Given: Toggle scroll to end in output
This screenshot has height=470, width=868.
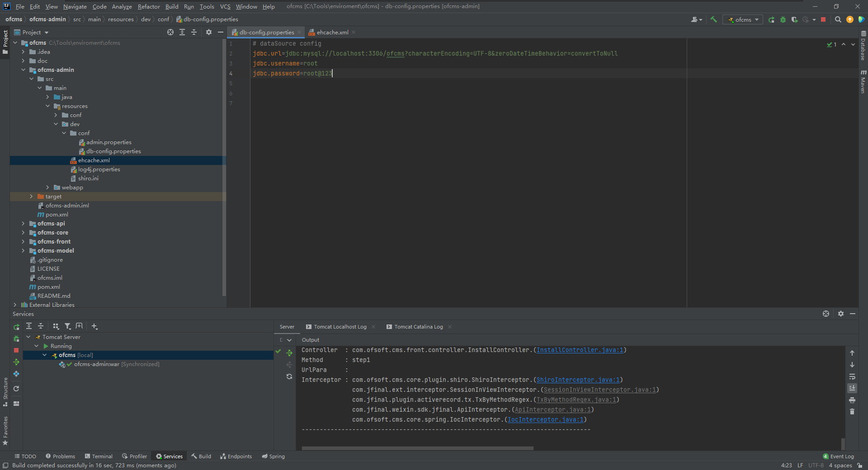Looking at the screenshot, I should point(852,388).
